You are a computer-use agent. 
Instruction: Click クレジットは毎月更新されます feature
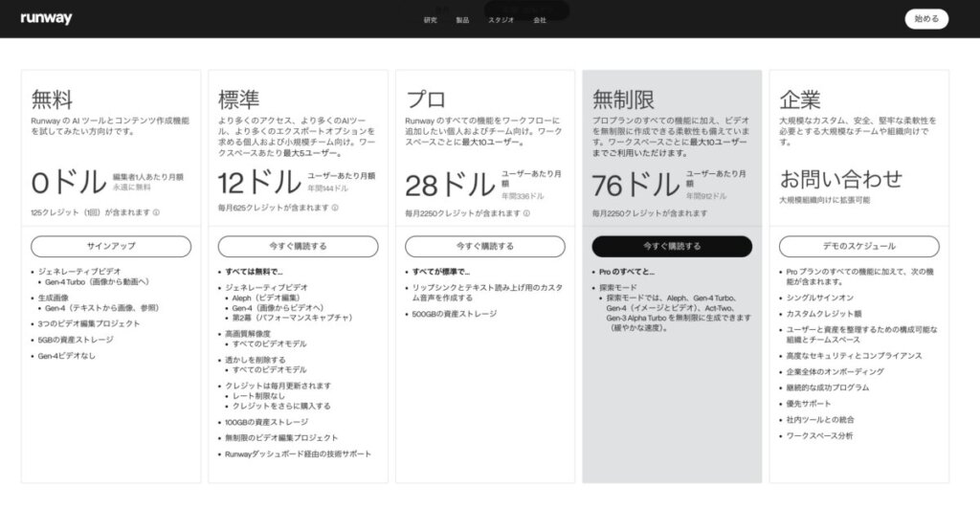278,387
